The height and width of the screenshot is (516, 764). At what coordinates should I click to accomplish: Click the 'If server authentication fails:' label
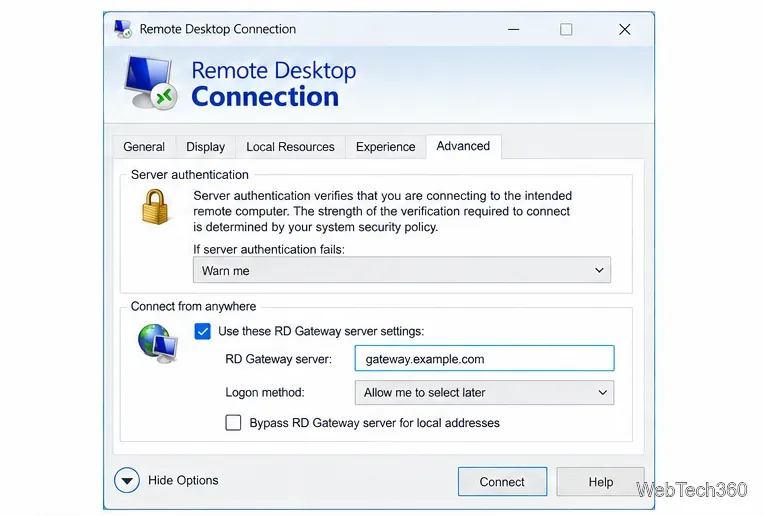[x=269, y=249]
